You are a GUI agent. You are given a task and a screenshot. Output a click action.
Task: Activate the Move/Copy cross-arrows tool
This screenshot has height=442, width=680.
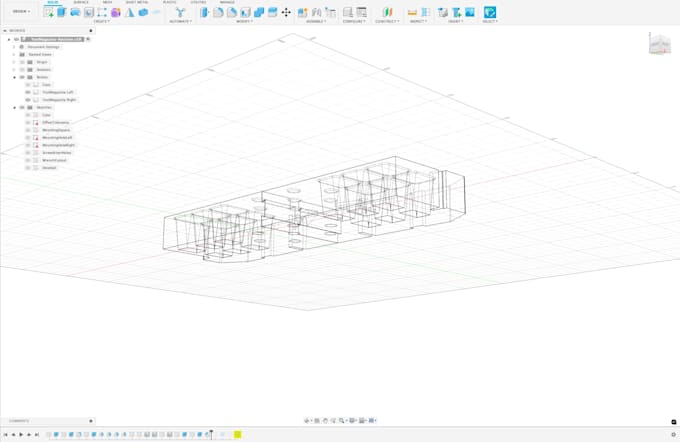point(286,12)
